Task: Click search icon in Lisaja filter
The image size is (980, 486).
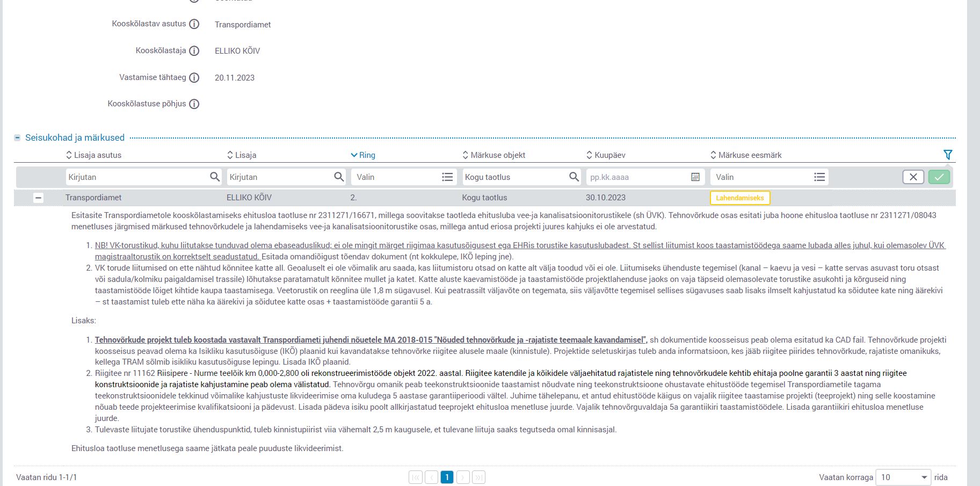Action: point(339,177)
